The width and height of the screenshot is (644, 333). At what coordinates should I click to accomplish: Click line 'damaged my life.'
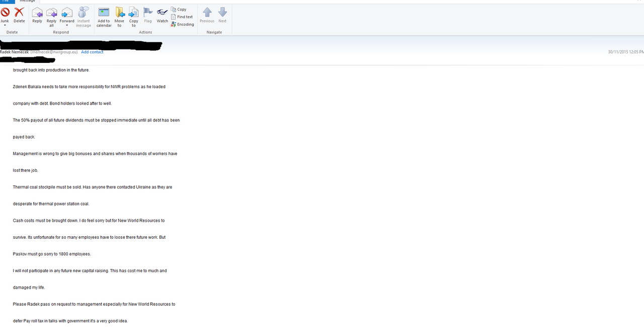point(29,288)
